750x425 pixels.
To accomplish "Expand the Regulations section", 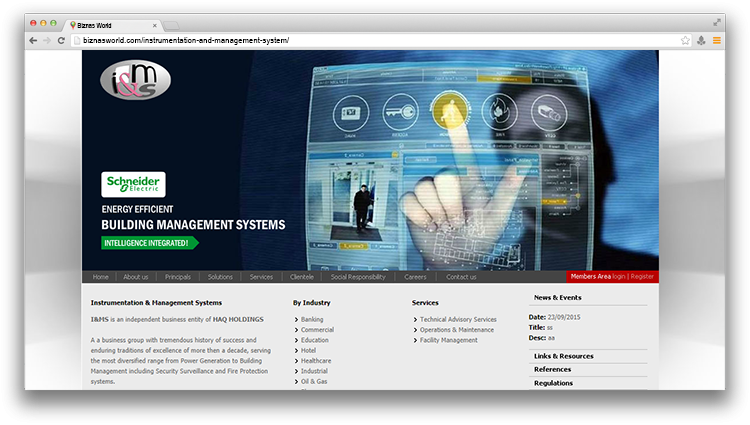I will 553,382.
